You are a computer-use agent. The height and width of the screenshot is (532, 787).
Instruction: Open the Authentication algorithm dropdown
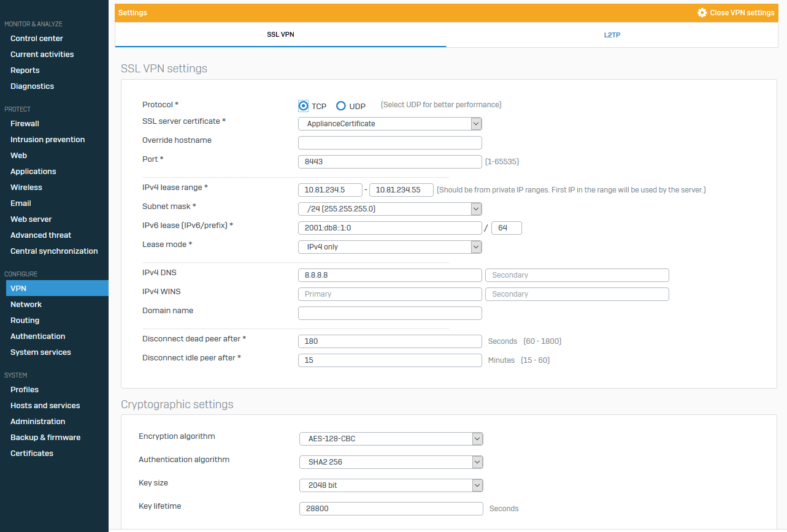point(391,462)
